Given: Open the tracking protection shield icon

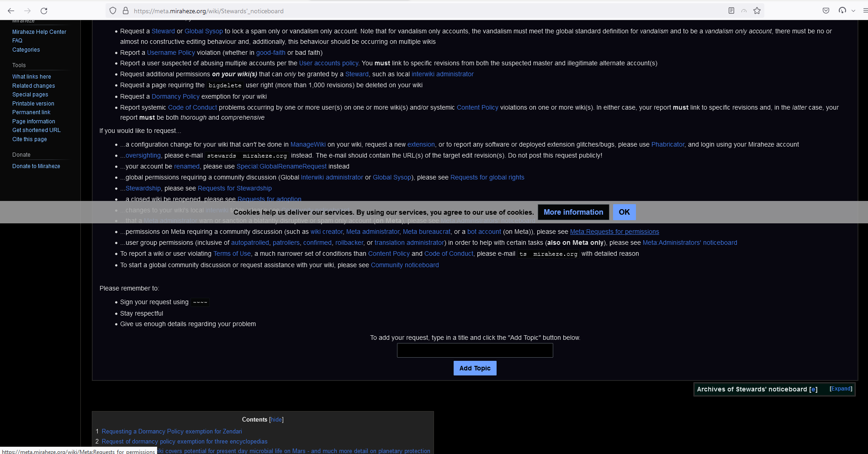Looking at the screenshot, I should tap(112, 11).
